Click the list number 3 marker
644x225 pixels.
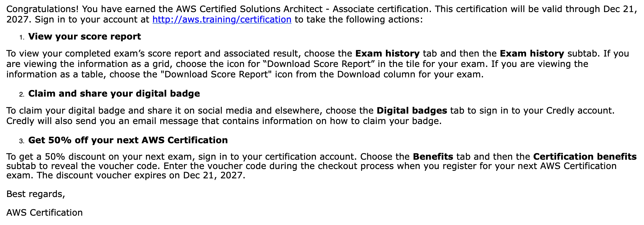point(22,141)
